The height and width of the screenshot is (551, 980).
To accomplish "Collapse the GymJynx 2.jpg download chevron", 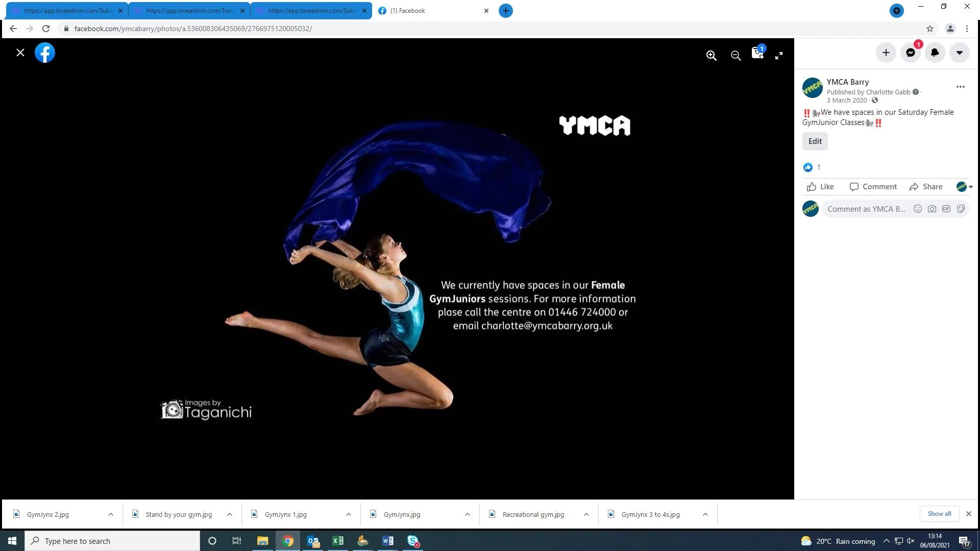I will (110, 514).
